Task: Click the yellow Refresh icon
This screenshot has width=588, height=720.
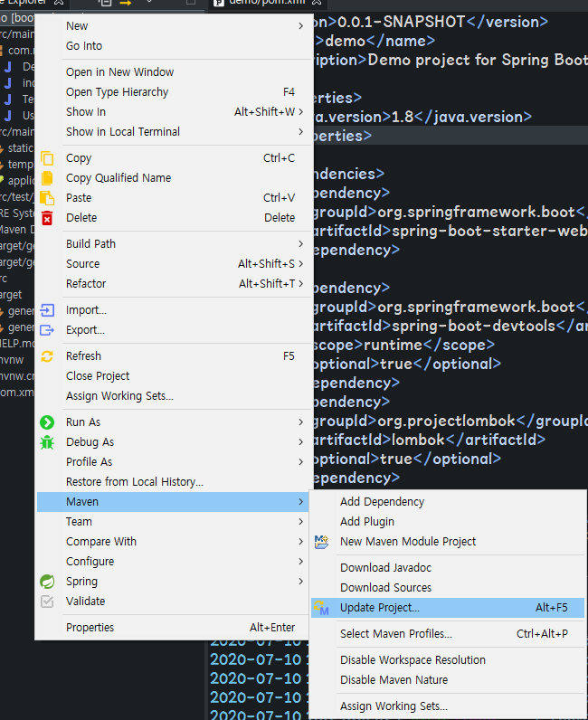Action: (x=47, y=356)
